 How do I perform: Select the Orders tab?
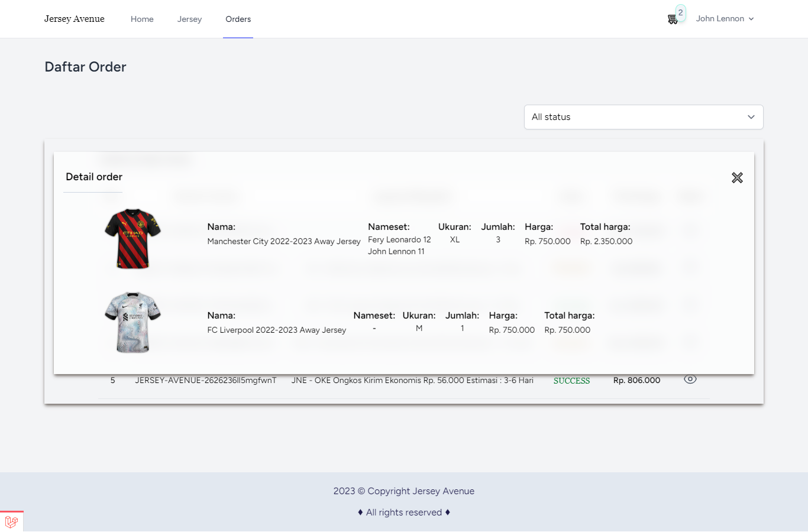(238, 19)
